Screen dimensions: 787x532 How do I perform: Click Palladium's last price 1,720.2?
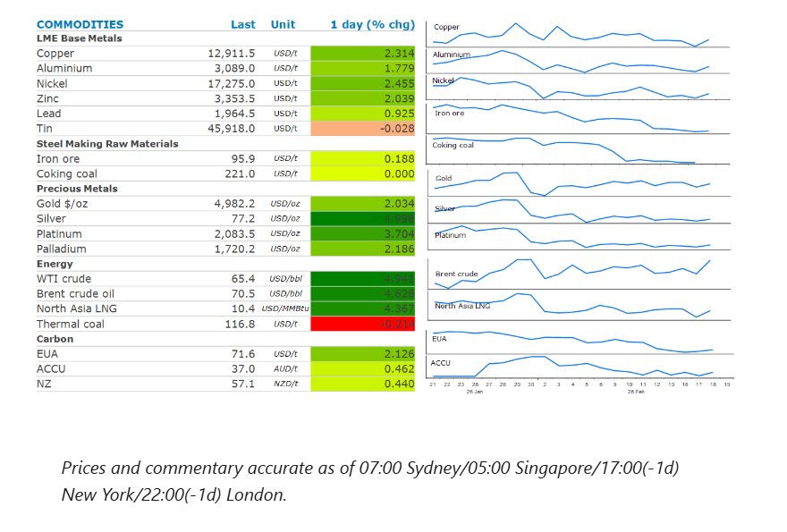[235, 249]
